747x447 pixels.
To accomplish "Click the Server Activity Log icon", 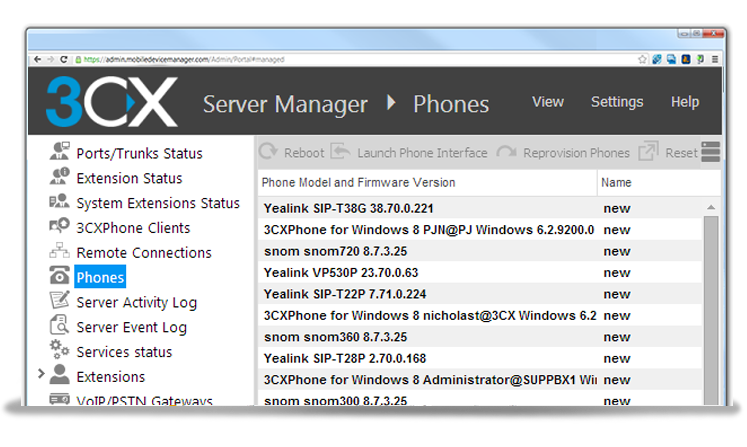I will [x=60, y=300].
